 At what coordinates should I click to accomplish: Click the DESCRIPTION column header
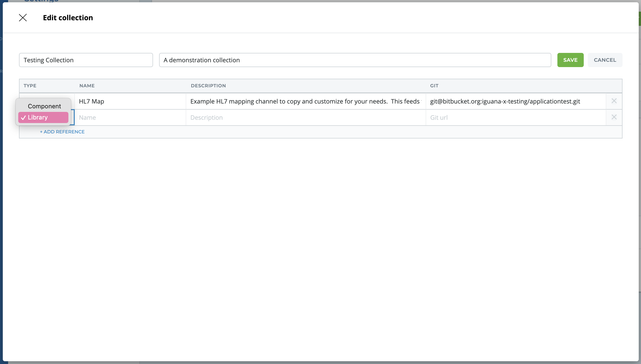[x=208, y=86]
